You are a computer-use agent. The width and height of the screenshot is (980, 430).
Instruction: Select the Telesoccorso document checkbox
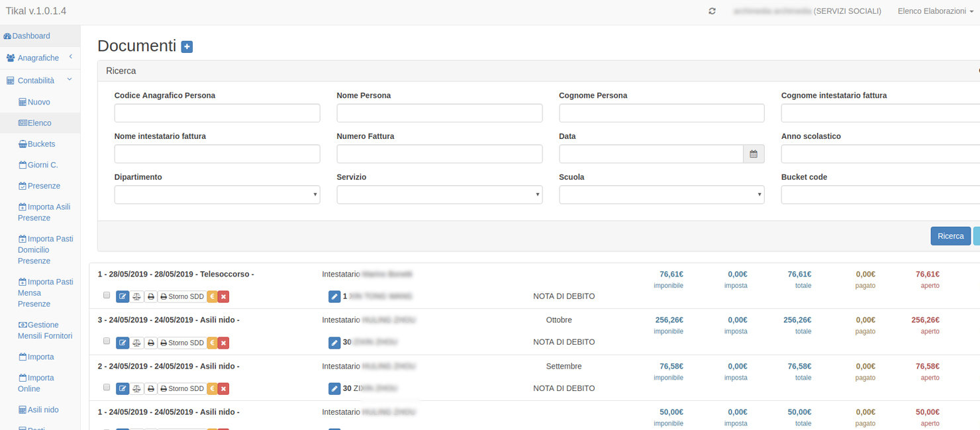coord(107,295)
